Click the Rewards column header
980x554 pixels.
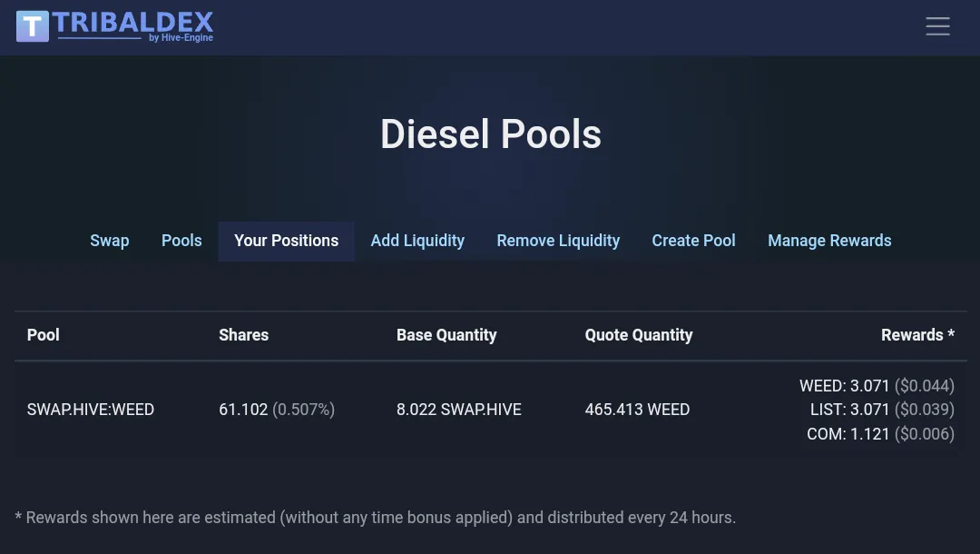pyautogui.click(x=917, y=335)
